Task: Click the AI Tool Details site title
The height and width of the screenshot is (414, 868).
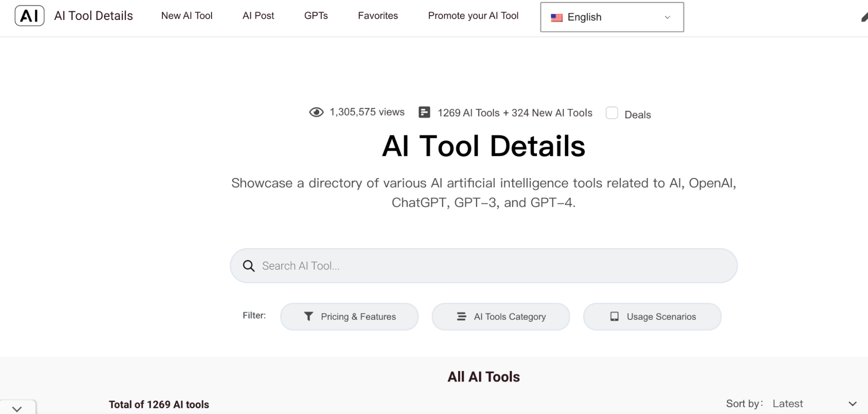Action: 93,16
